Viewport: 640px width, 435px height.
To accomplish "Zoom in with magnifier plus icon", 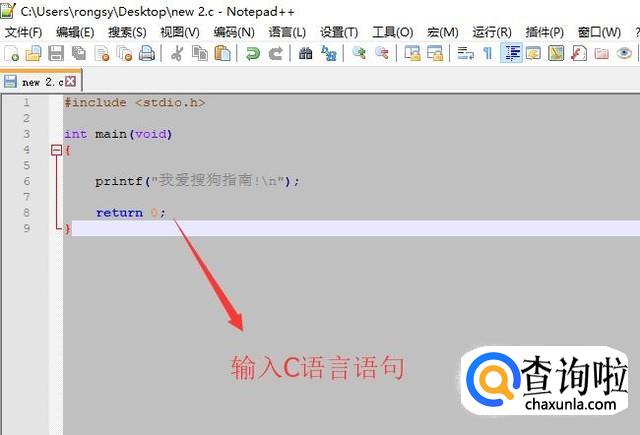I will (x=359, y=53).
